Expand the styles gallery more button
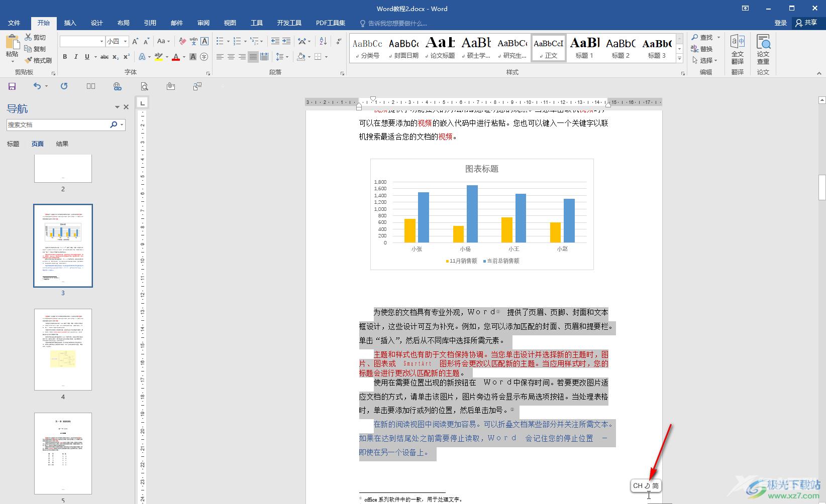 coord(679,59)
